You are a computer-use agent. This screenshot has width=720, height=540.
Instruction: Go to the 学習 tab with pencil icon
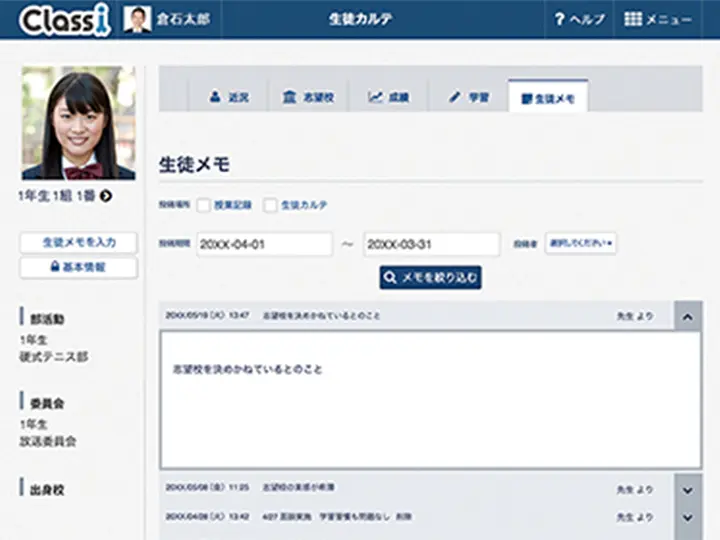pyautogui.click(x=468, y=97)
